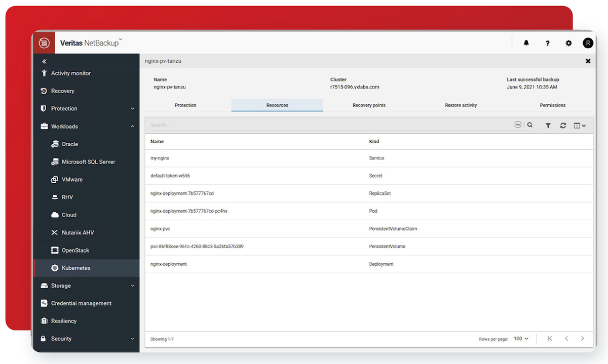Select the nginx-deployment-7b577767cd-pc4hx row
This screenshot has width=608, height=364.
coord(369,212)
